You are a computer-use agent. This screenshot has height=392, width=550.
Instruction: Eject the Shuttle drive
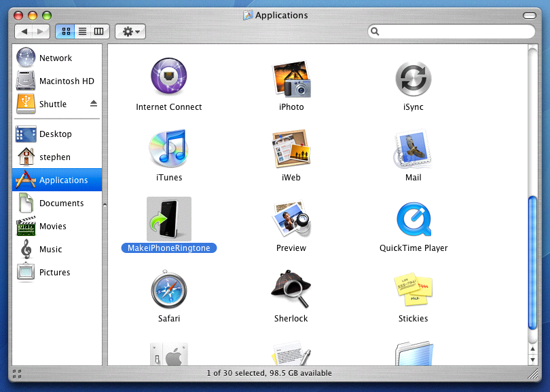tap(93, 104)
